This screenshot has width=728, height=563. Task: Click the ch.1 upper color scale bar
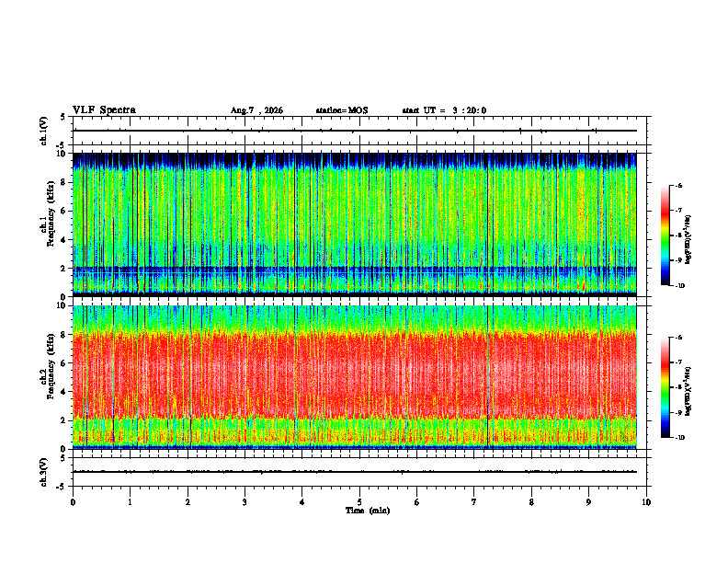pos(665,236)
